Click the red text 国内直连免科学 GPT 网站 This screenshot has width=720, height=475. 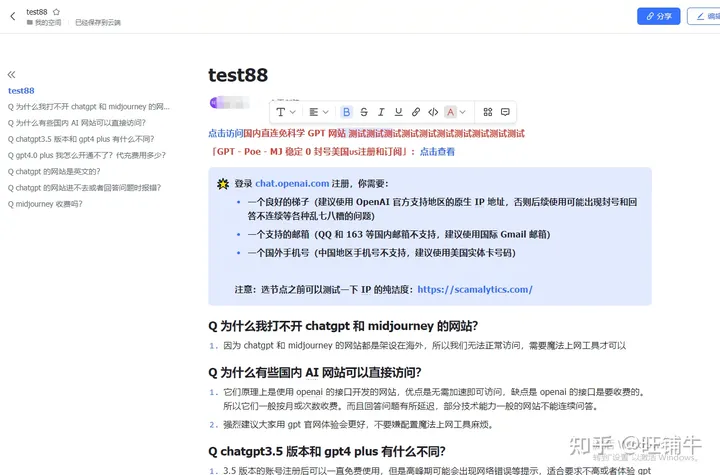pos(294,133)
